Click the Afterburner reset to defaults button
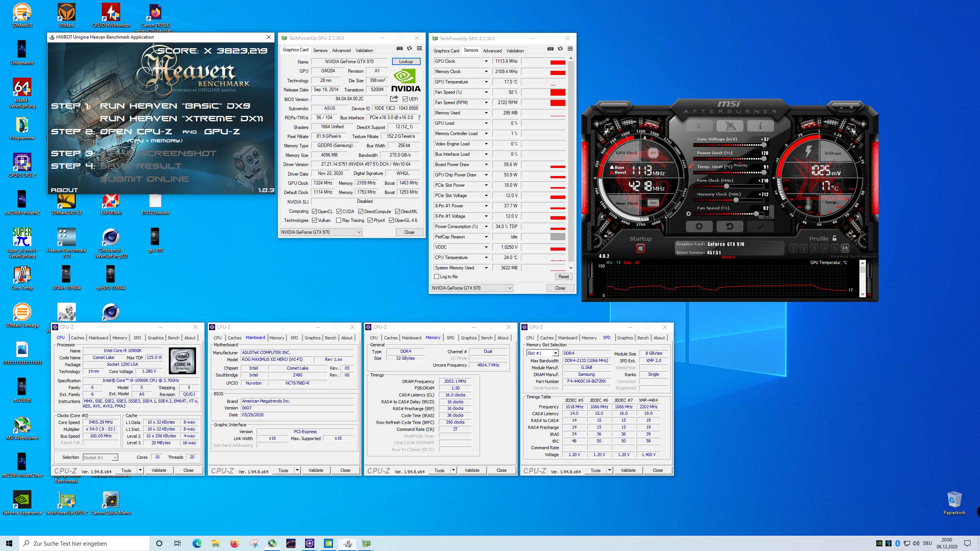 [x=730, y=227]
